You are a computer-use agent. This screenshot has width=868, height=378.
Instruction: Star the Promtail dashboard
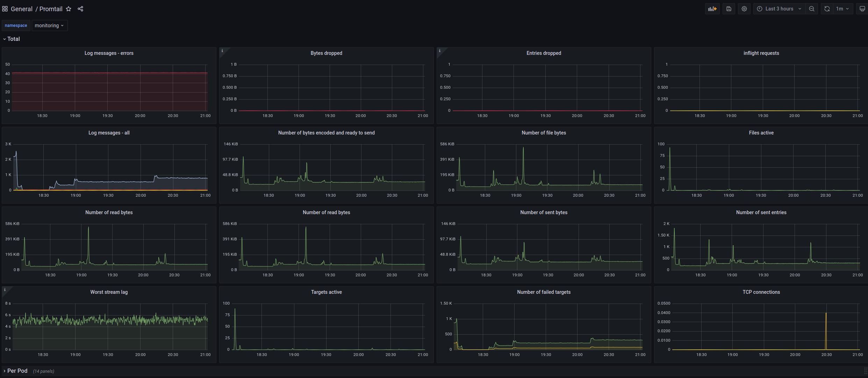click(69, 9)
